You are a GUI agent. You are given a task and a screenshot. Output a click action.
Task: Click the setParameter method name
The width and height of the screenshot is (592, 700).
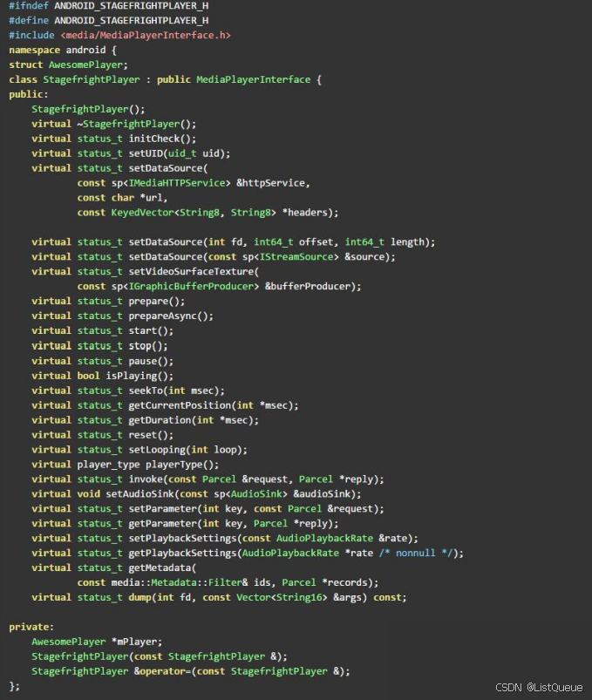(162, 508)
